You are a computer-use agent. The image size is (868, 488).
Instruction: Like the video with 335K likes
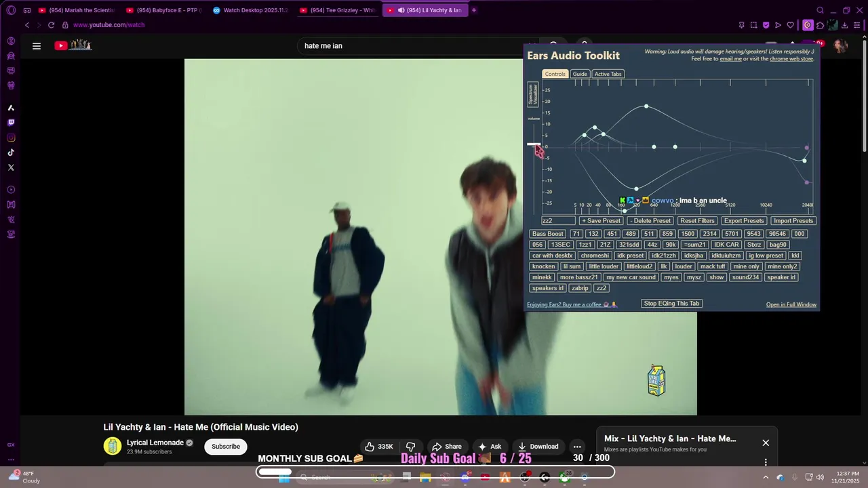point(379,447)
